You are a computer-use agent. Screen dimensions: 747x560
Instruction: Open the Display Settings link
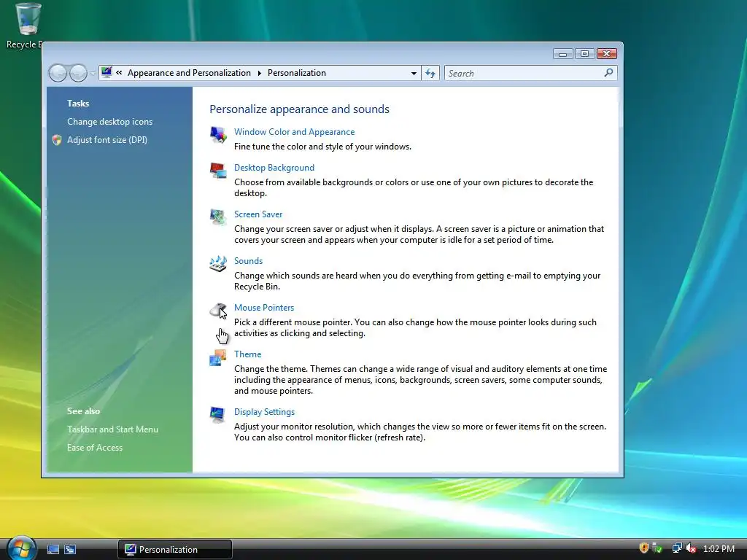click(264, 412)
